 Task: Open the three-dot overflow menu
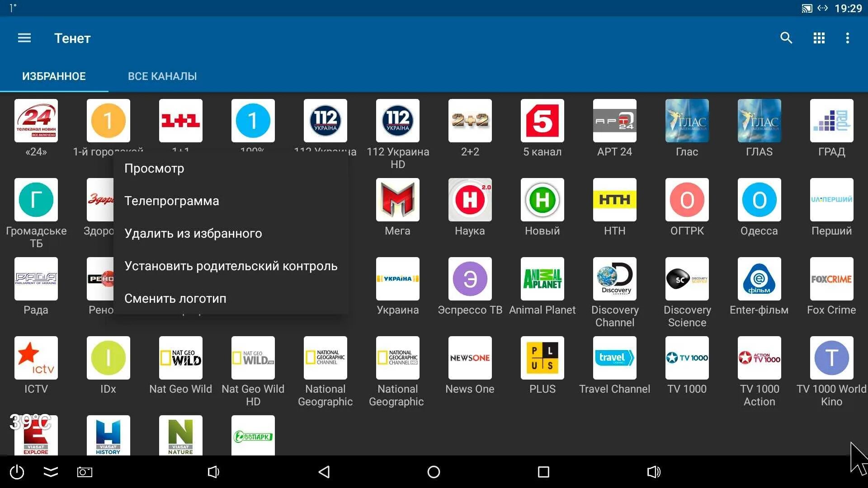[847, 38]
